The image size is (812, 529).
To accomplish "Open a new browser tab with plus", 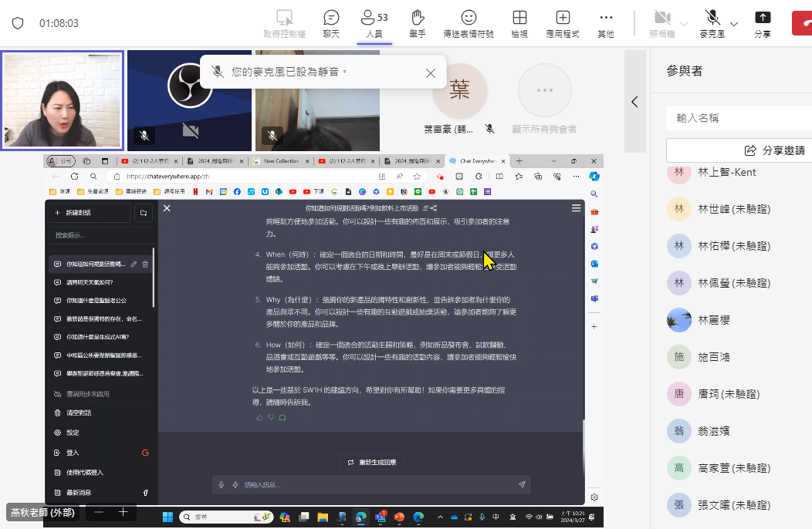I will tap(519, 161).
